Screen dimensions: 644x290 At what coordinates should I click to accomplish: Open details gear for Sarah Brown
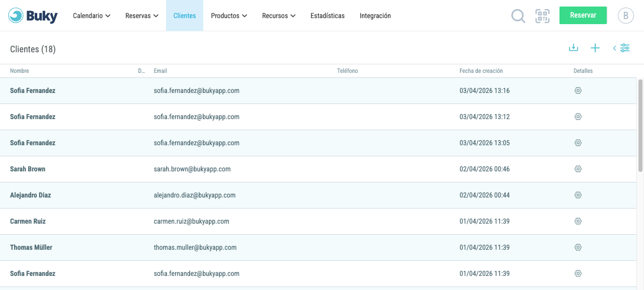(578, 169)
